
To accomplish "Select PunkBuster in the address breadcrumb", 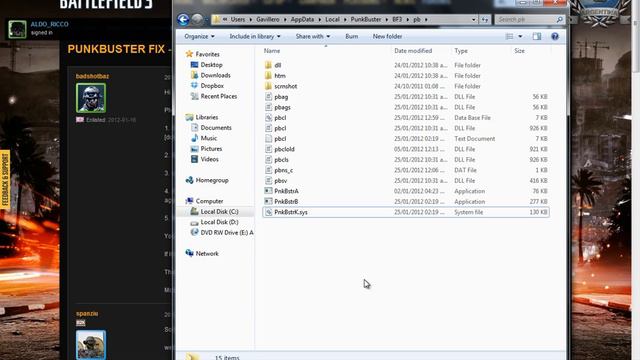I will [366, 19].
